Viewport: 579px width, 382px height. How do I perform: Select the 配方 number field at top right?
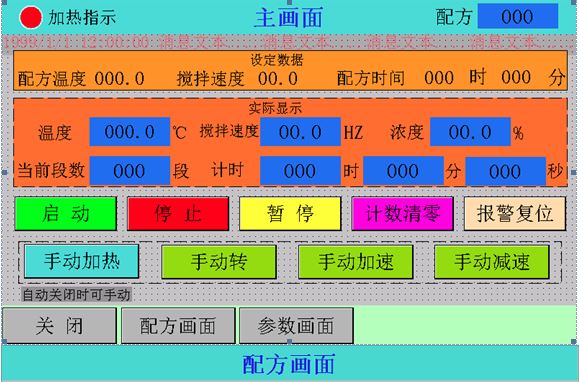(518, 16)
